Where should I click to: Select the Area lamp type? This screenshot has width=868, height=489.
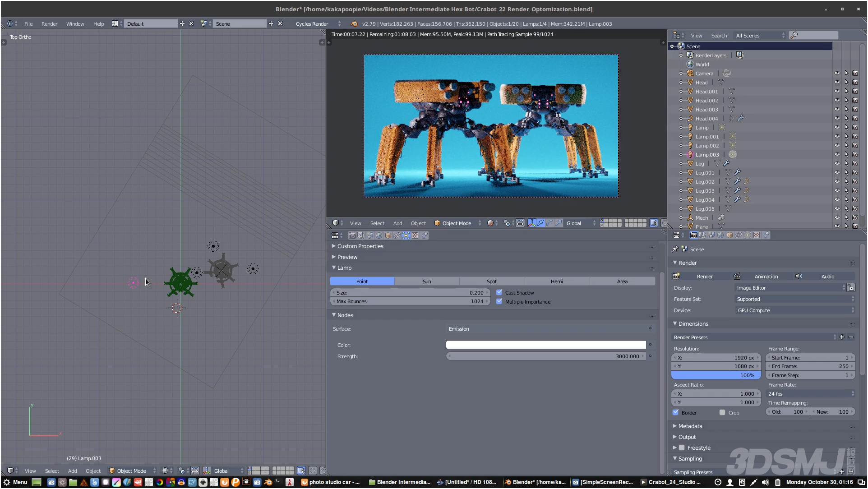point(622,281)
